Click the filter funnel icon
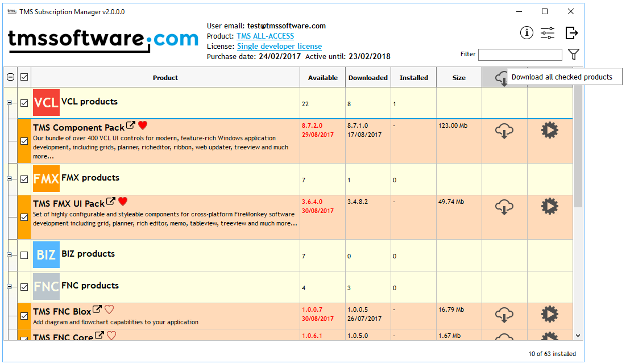Image resolution: width=626 pixels, height=364 pixels. [x=574, y=55]
